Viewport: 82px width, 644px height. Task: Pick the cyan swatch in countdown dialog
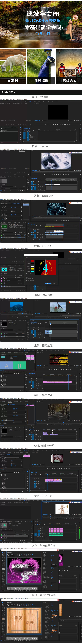32,271
